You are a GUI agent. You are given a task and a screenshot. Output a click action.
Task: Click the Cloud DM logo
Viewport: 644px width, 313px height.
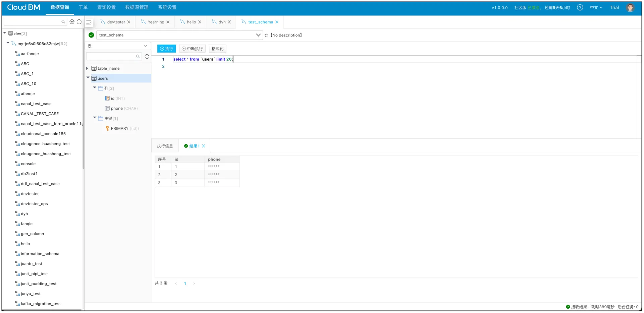click(23, 7)
